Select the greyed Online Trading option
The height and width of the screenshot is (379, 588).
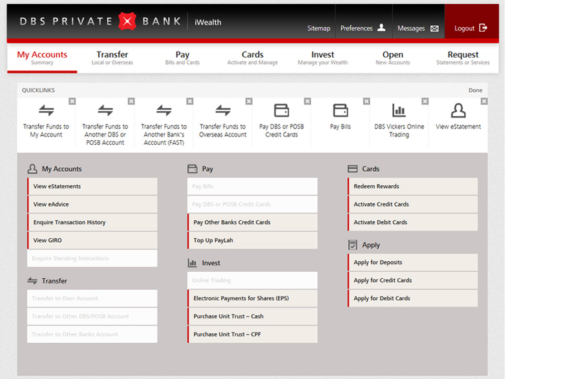pos(253,280)
